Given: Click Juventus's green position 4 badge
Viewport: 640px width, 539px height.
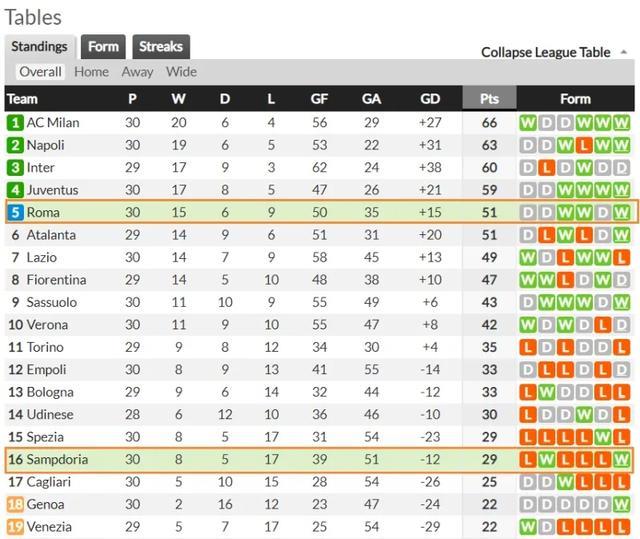Looking at the screenshot, I should pos(15,190).
